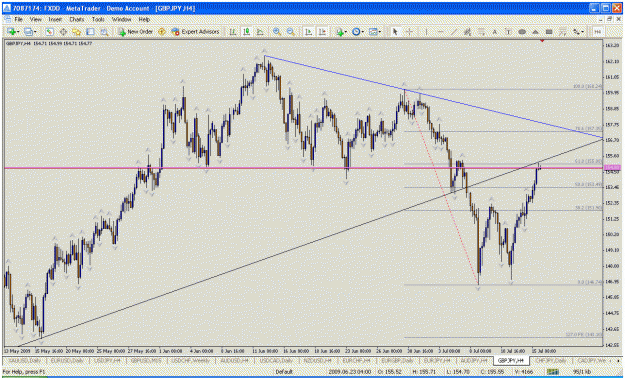Screen dimensions: 625x378
Task: Toggle the Chart Shift button
Action: click(x=322, y=32)
